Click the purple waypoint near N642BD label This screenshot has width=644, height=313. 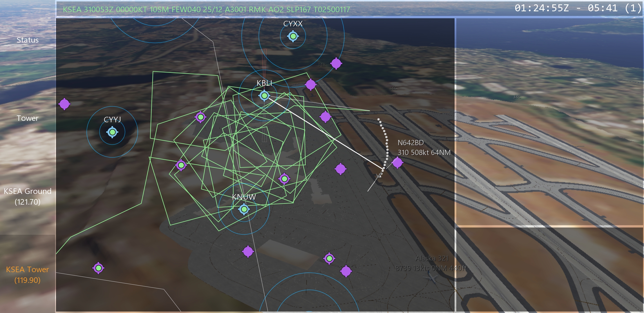click(x=397, y=163)
